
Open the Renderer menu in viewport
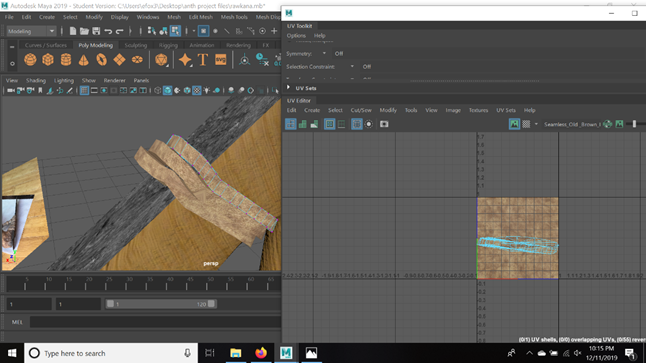(115, 80)
